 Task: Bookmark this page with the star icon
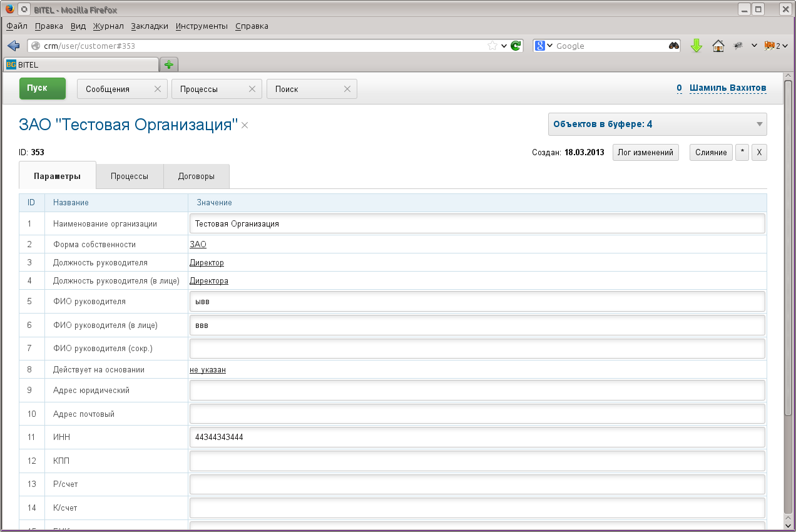(492, 46)
